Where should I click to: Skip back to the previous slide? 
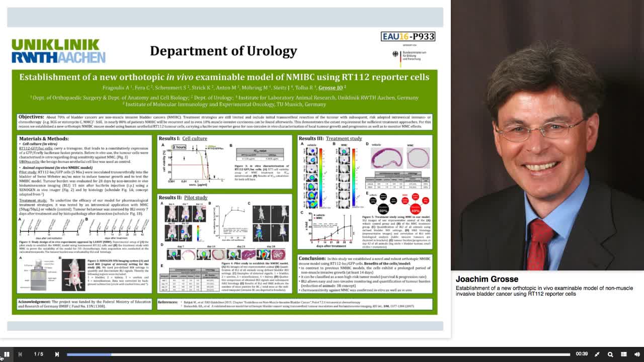coord(20,354)
